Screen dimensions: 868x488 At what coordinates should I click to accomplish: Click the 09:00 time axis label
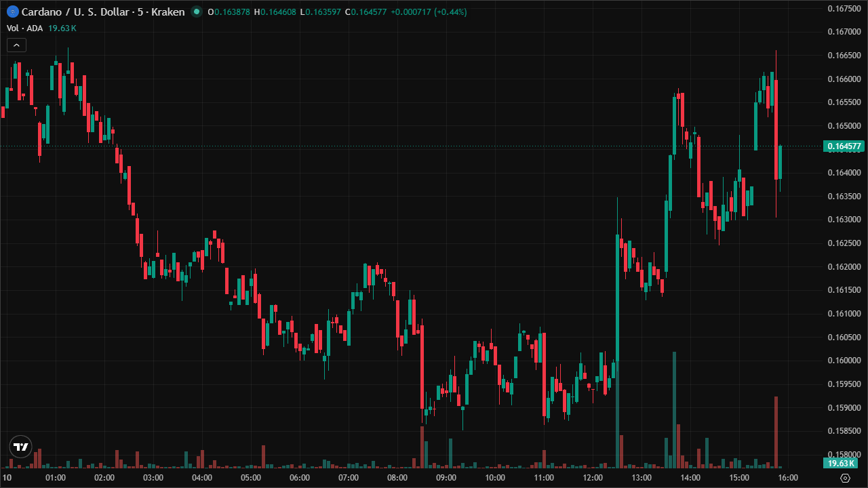click(x=446, y=478)
